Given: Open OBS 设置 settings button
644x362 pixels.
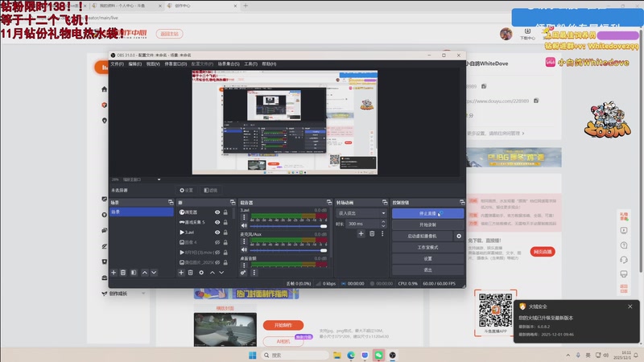Looking at the screenshot, I should click(x=427, y=258).
